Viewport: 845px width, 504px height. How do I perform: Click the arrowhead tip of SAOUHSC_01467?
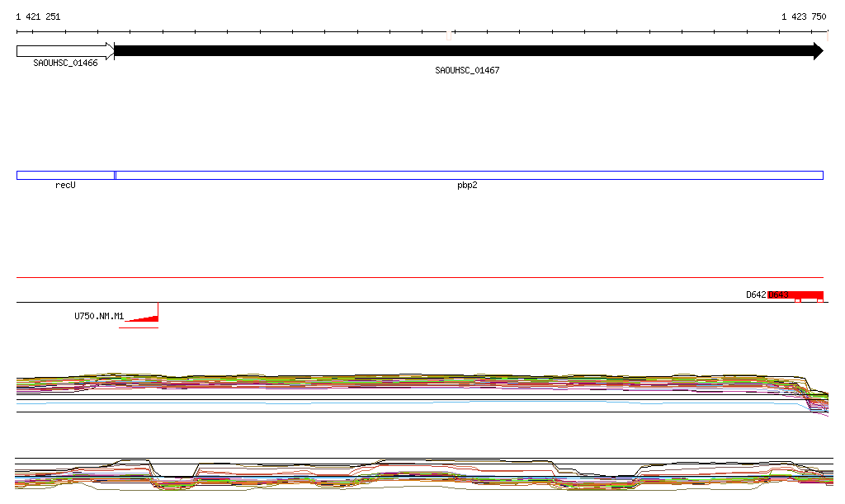click(x=819, y=51)
